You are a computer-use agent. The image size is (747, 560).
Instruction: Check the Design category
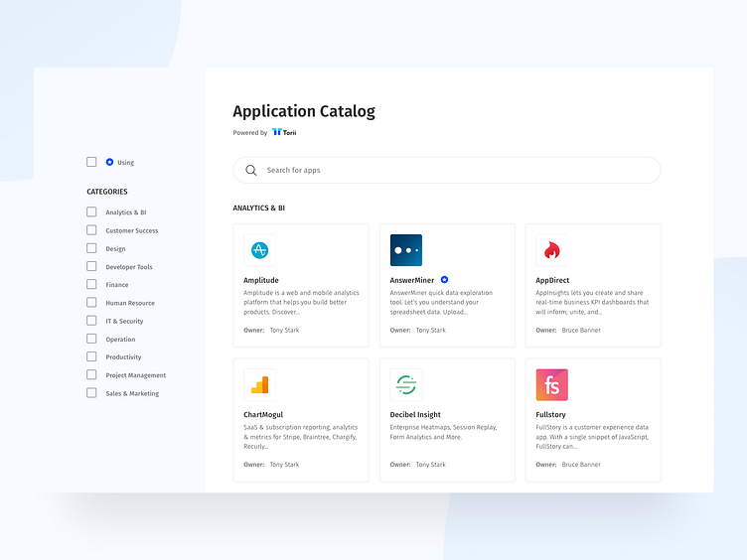click(91, 248)
